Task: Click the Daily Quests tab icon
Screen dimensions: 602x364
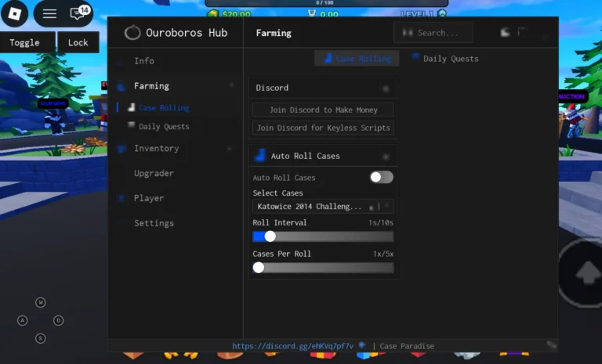Action: tap(415, 57)
